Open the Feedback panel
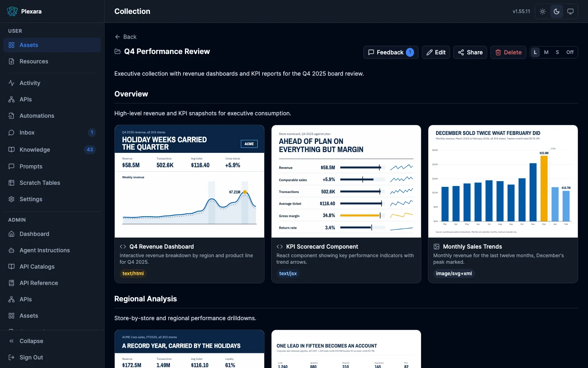Viewport: 588px width, 368px height. click(x=391, y=52)
